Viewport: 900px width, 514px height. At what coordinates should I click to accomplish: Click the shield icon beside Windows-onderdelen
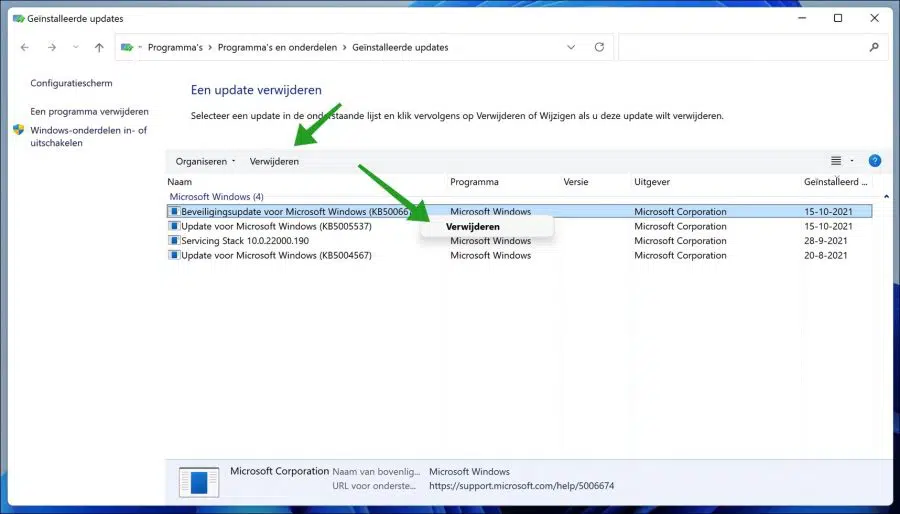18,130
